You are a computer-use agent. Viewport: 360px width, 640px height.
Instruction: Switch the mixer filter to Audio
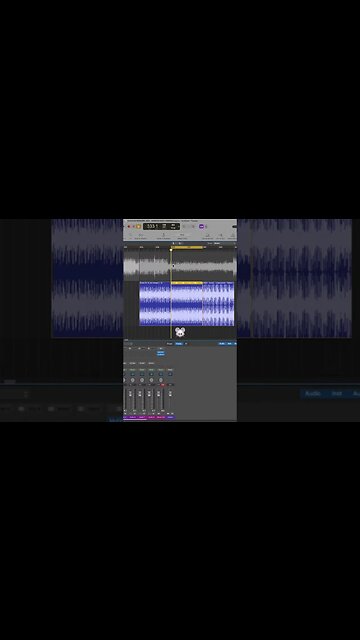222,344
